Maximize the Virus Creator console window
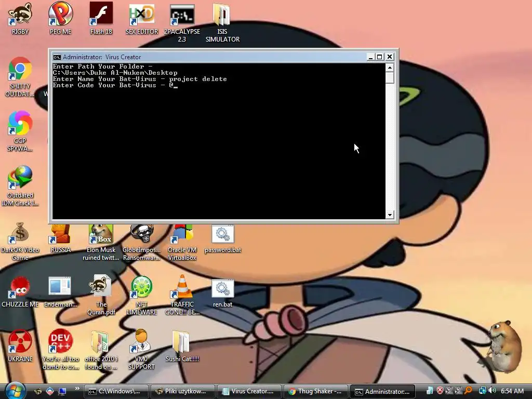 (380, 57)
